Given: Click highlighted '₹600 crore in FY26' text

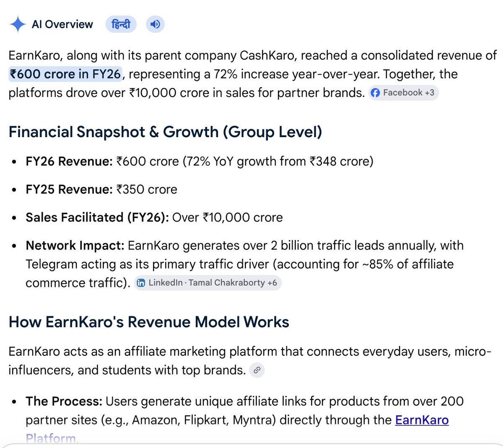Looking at the screenshot, I should tap(65, 74).
